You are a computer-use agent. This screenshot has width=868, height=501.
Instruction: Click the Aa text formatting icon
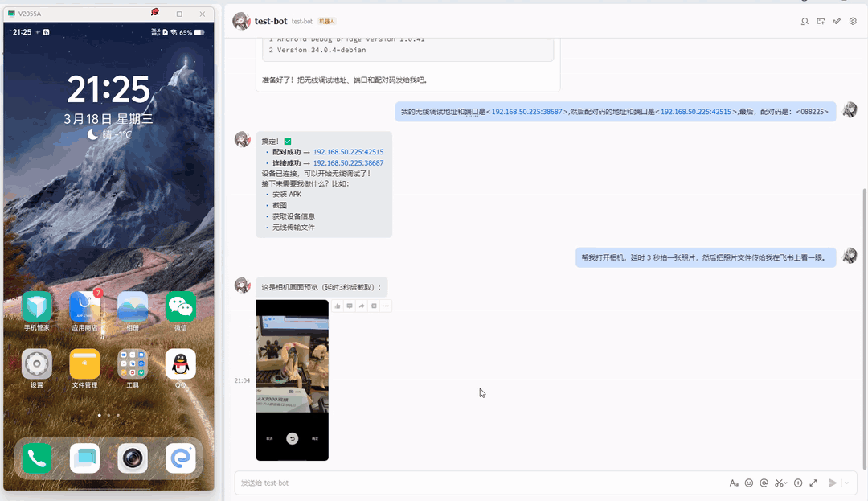[x=734, y=483]
